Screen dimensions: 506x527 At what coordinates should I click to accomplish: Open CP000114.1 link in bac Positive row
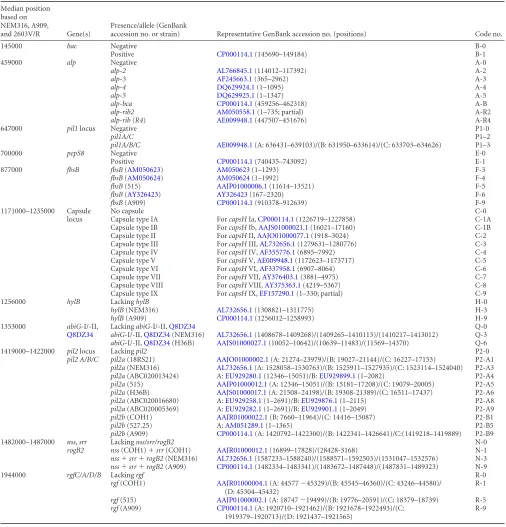click(x=234, y=54)
